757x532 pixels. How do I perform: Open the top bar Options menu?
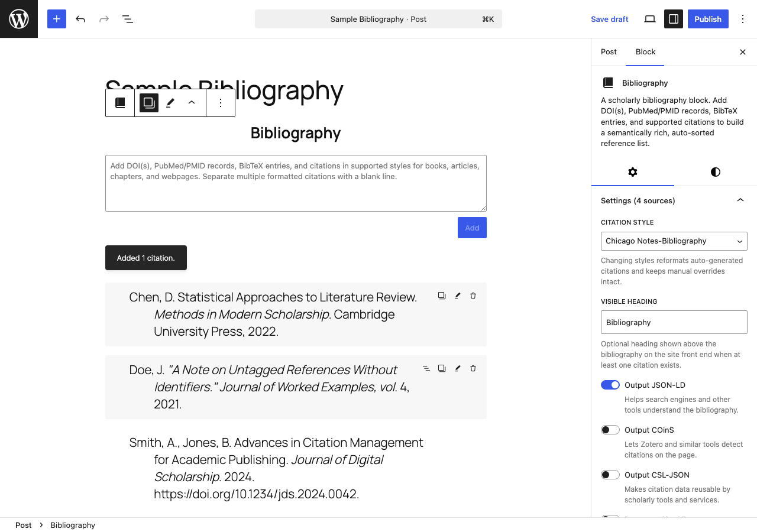pos(743,19)
